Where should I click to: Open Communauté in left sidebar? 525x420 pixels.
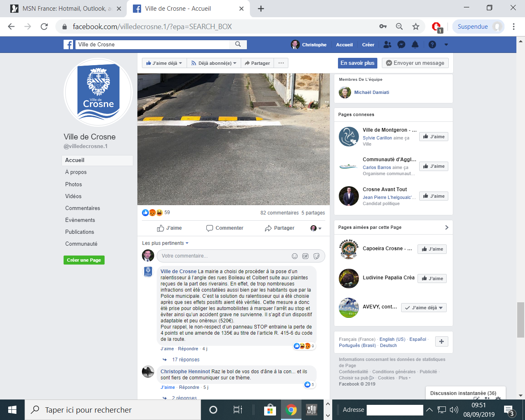[x=81, y=244]
